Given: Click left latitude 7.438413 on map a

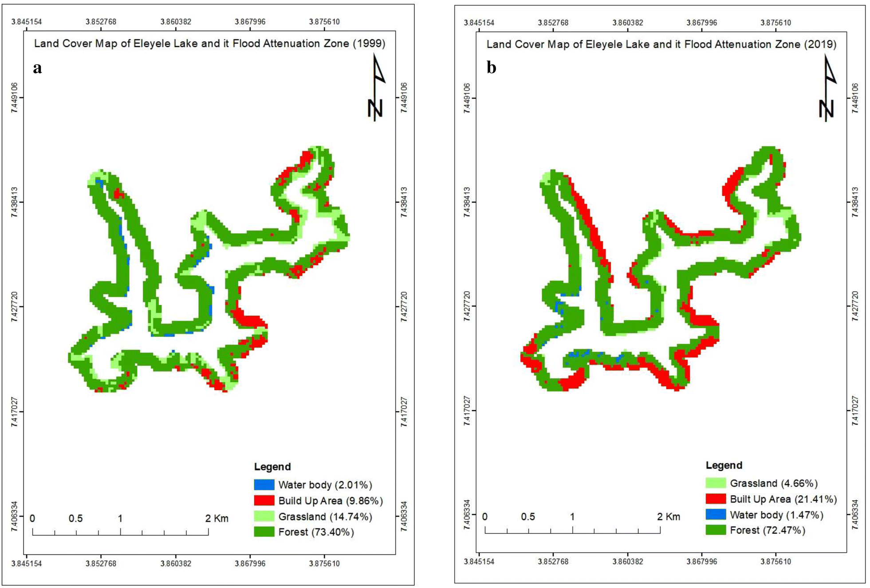Looking at the screenshot, I should (15, 202).
